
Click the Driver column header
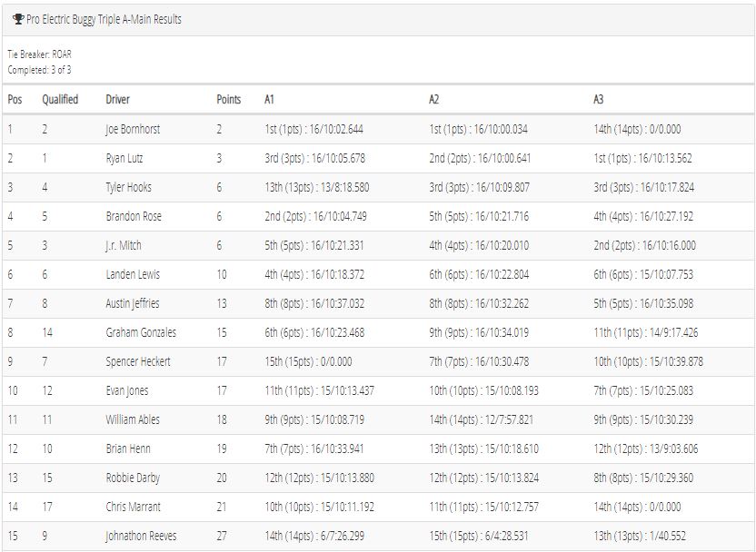click(117, 99)
